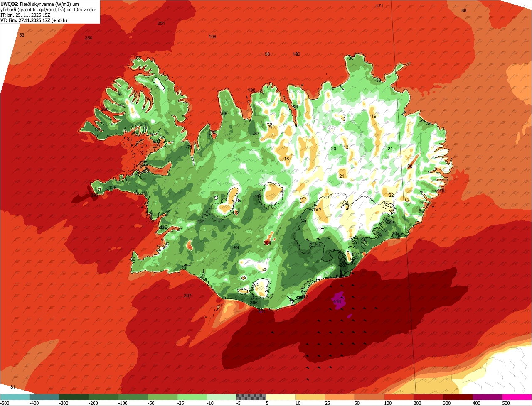532x406 pixels.
Task: Click the pale green swatch between -10 and -5
Action: pos(222,397)
